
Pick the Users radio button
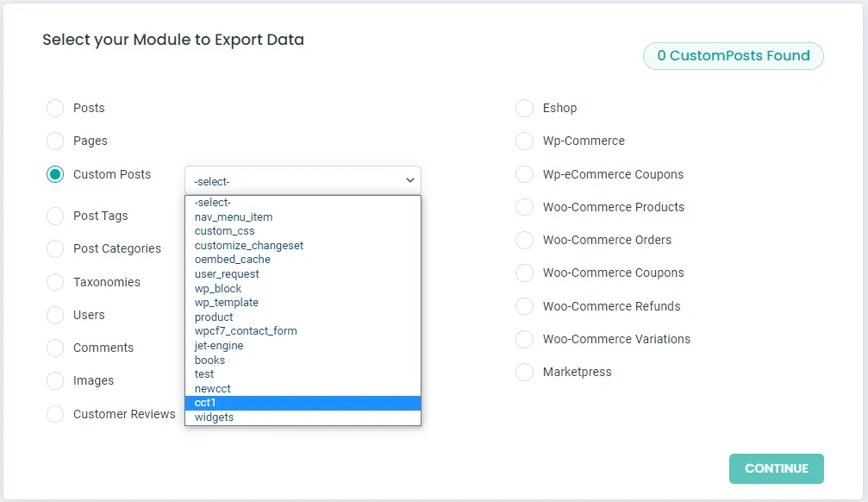tap(55, 315)
